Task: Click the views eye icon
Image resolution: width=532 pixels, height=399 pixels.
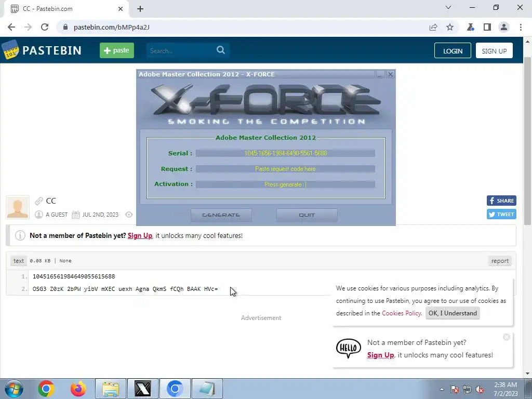Action: click(129, 215)
